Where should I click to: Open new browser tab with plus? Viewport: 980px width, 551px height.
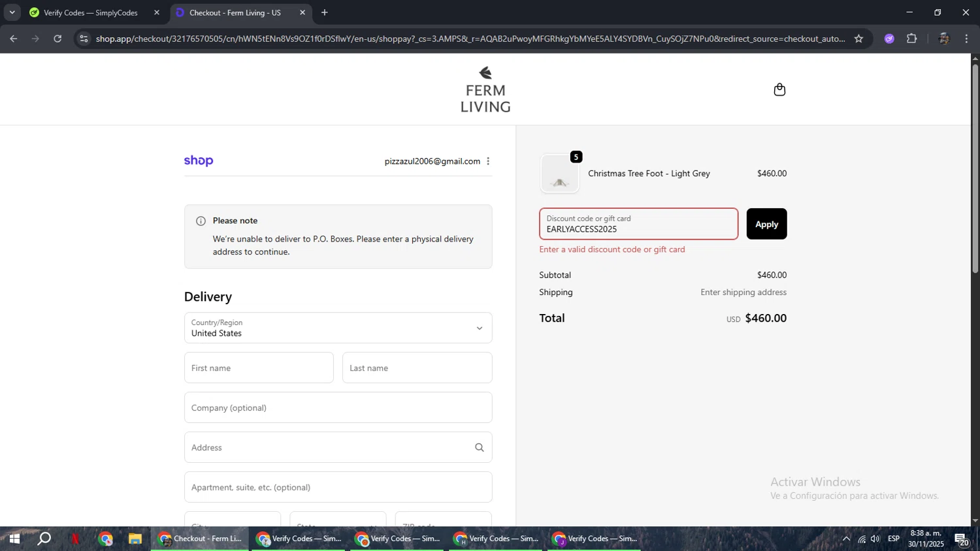(x=325, y=12)
